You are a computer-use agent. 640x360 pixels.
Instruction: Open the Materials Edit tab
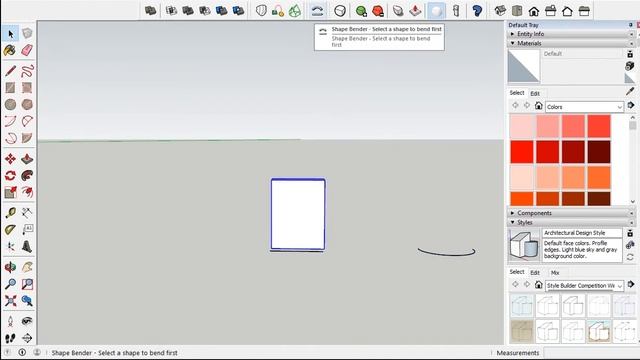[535, 93]
